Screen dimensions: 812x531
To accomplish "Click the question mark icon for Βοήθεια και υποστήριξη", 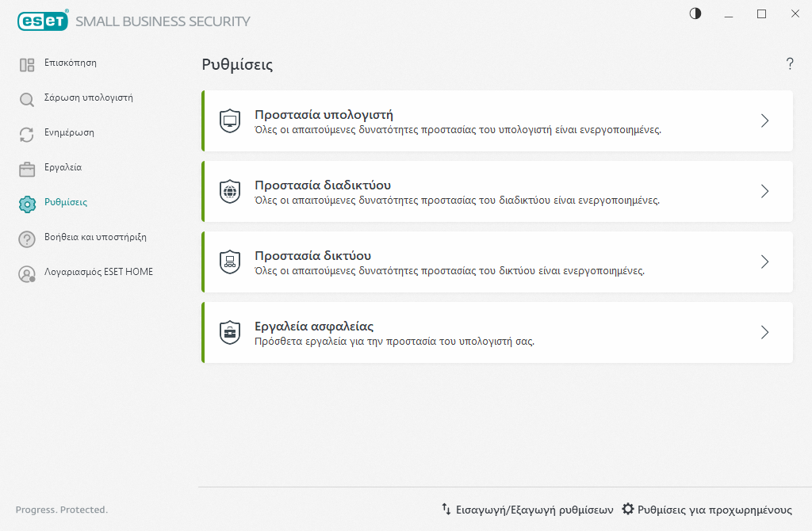I will [x=27, y=239].
